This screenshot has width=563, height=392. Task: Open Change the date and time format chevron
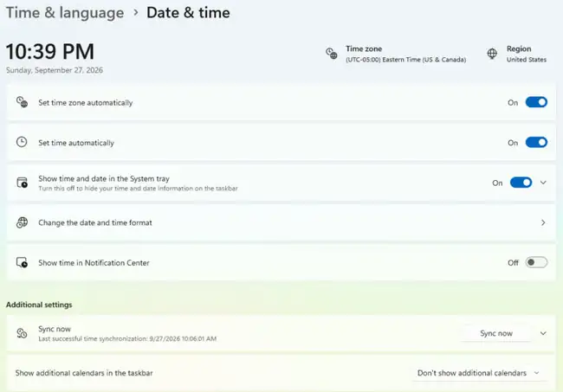[x=543, y=222]
